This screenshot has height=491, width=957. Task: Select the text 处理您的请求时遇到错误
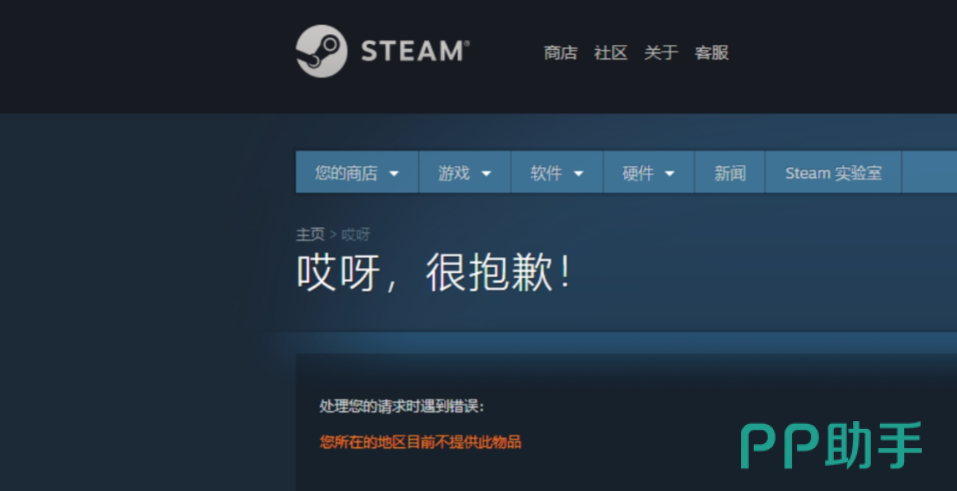point(402,406)
